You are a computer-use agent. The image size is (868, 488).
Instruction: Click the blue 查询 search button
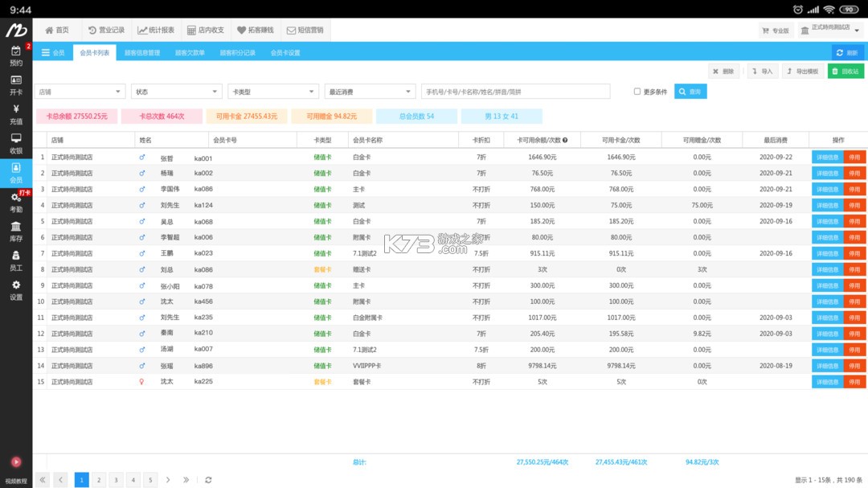690,92
